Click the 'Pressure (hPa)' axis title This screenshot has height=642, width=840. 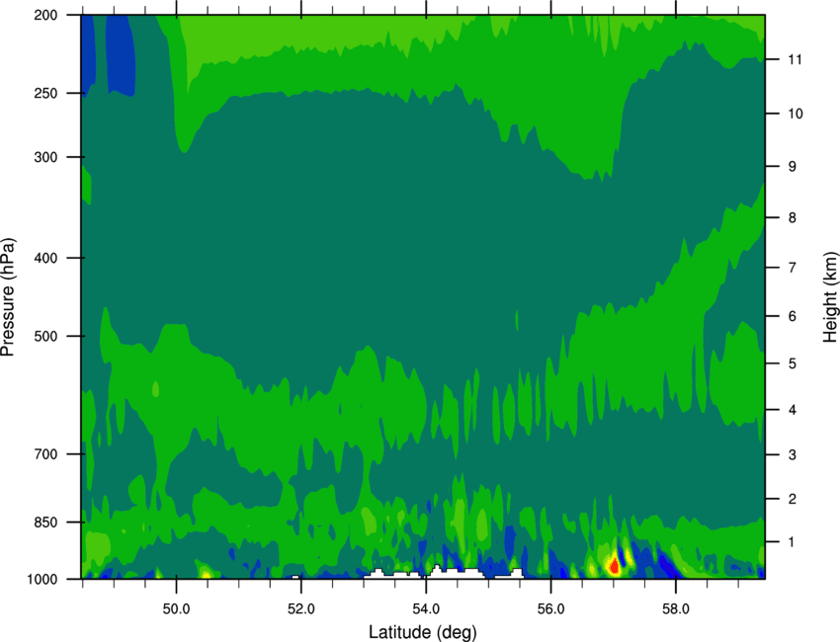(8, 297)
